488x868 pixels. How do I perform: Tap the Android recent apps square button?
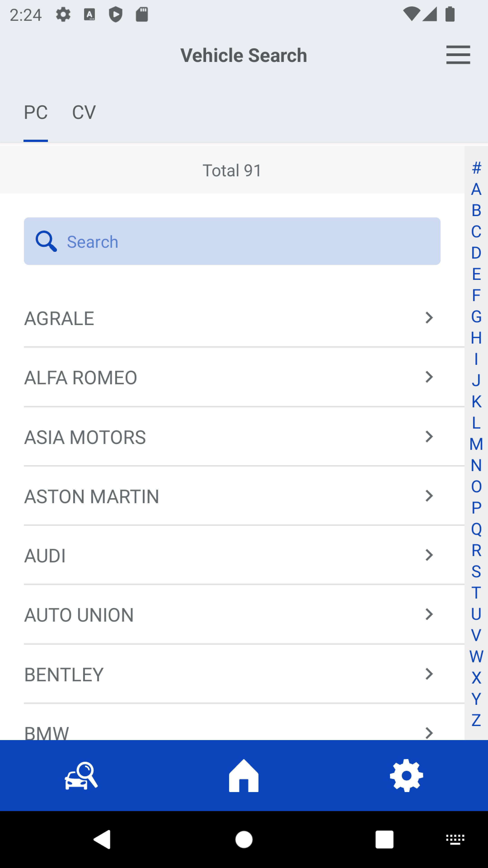(x=384, y=839)
